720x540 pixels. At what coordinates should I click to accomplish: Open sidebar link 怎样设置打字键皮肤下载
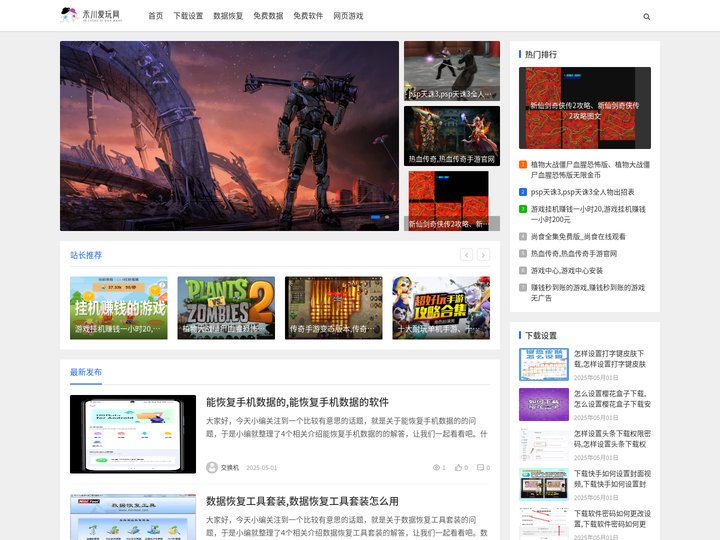[610, 359]
